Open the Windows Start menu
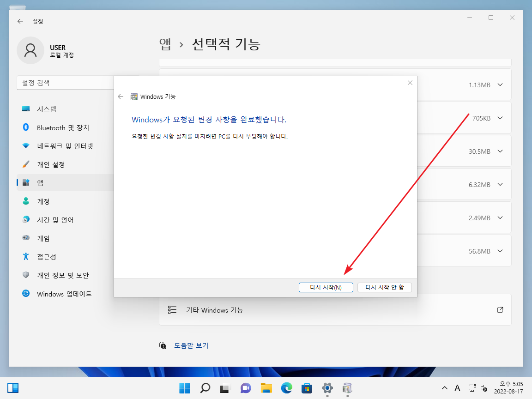Screen dimensions: 532x399 click(x=185, y=388)
